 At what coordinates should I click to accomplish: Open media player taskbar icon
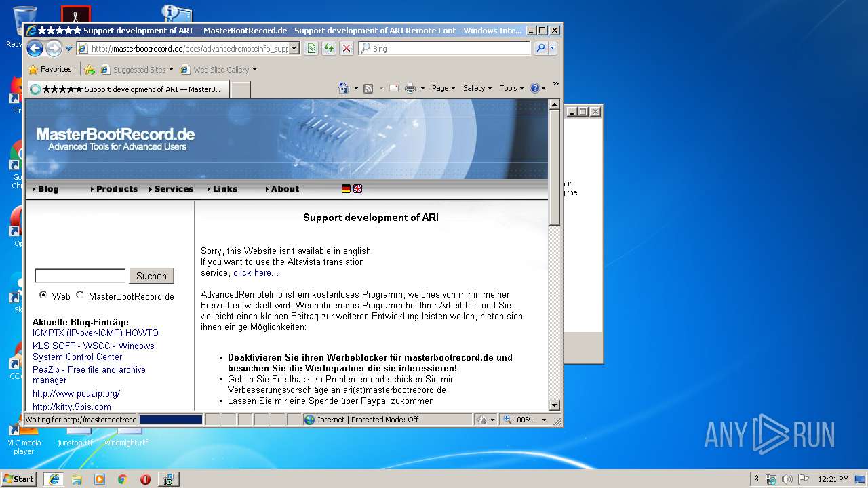click(x=100, y=479)
